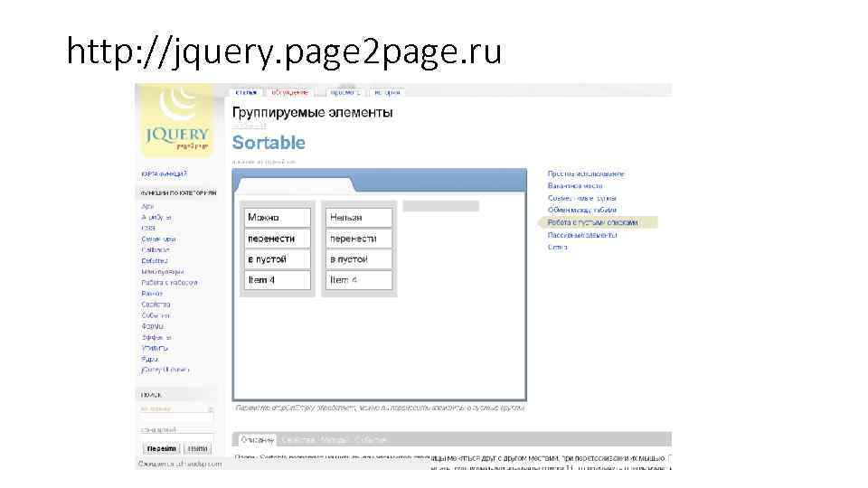Open the 'статья' tab
This screenshot has width=868, height=488.
tap(246, 92)
